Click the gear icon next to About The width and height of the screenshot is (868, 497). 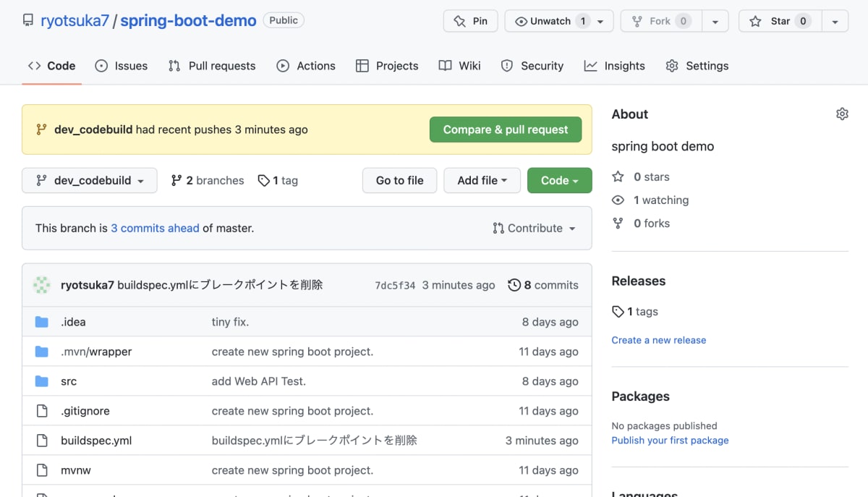click(842, 114)
